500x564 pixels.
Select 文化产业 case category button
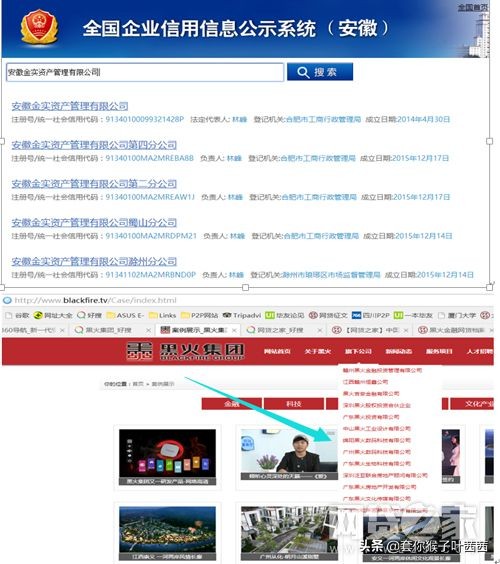473,404
